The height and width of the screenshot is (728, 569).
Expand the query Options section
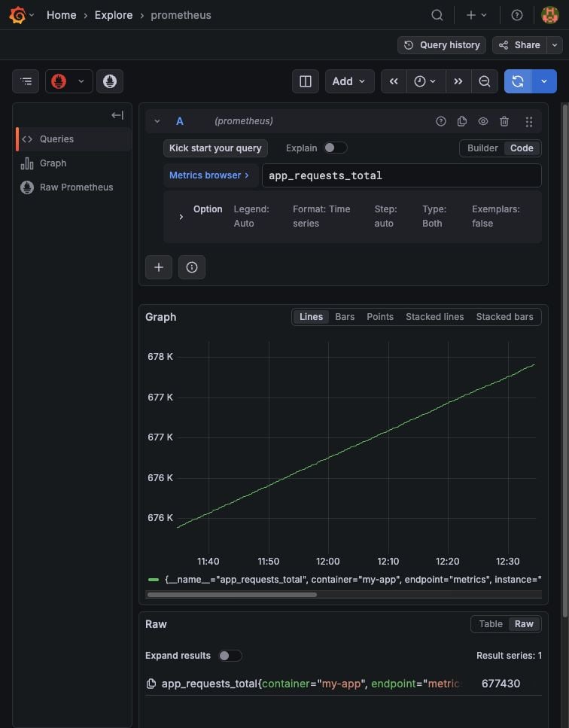(181, 217)
